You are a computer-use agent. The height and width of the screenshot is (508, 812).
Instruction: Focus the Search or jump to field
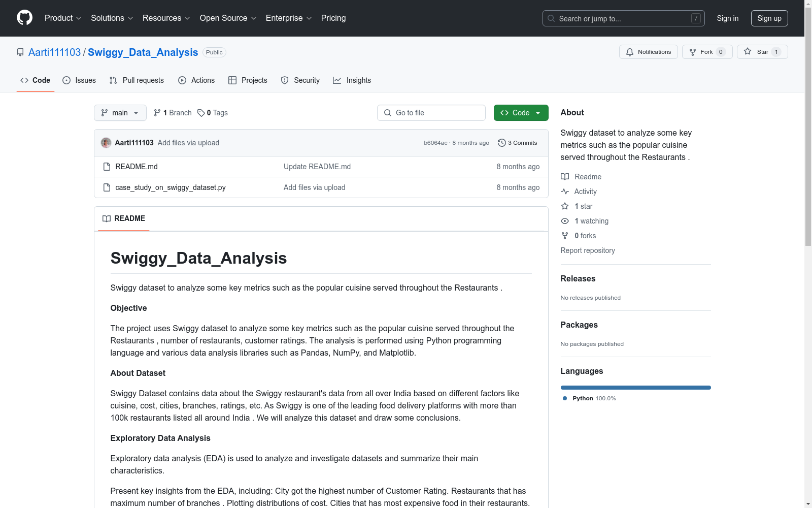click(x=623, y=18)
